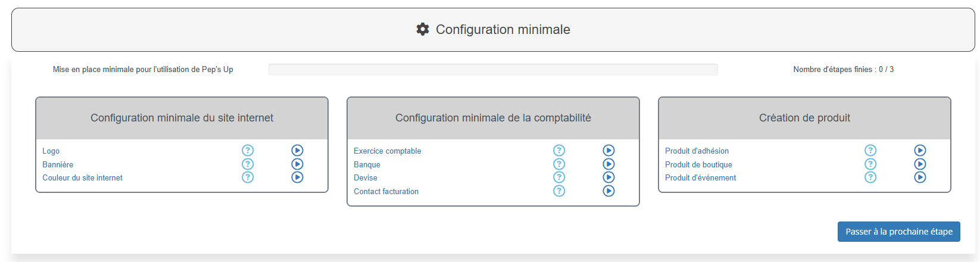Open help for Contact facturation
Image resolution: width=980 pixels, height=262 pixels.
(559, 191)
